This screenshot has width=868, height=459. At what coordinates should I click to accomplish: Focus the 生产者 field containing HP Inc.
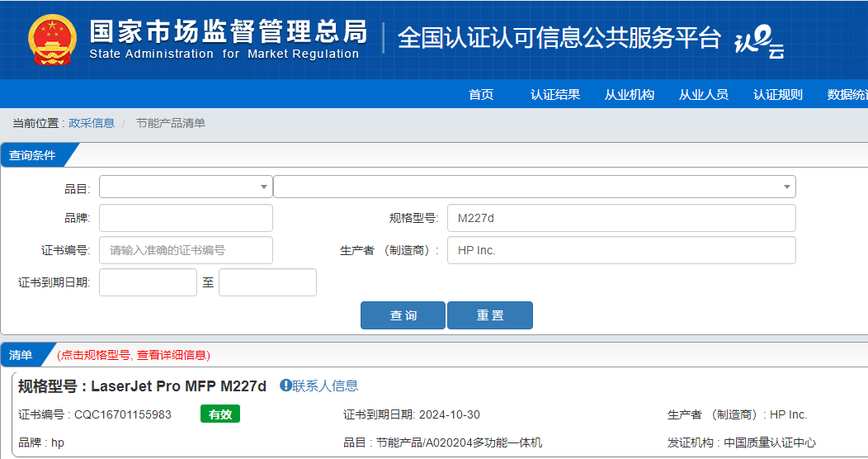coord(621,250)
